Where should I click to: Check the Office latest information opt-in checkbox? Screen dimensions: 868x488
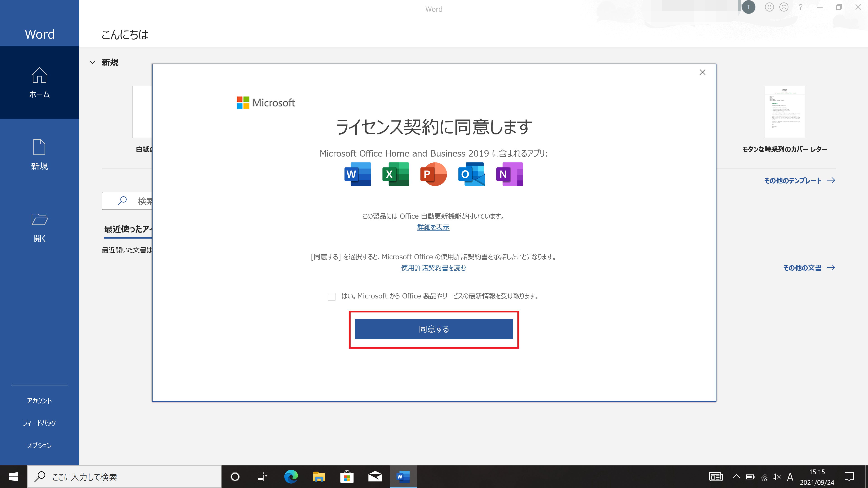(x=332, y=296)
